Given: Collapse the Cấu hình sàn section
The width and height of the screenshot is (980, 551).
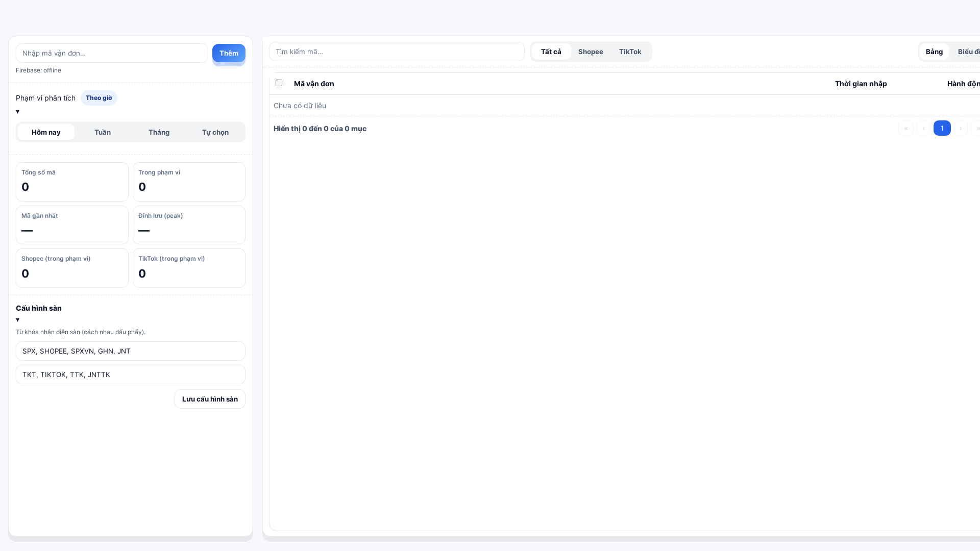Looking at the screenshot, I should pyautogui.click(x=18, y=320).
